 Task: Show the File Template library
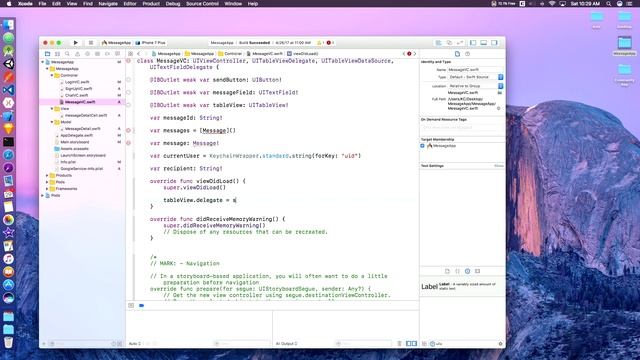pyautogui.click(x=447, y=271)
